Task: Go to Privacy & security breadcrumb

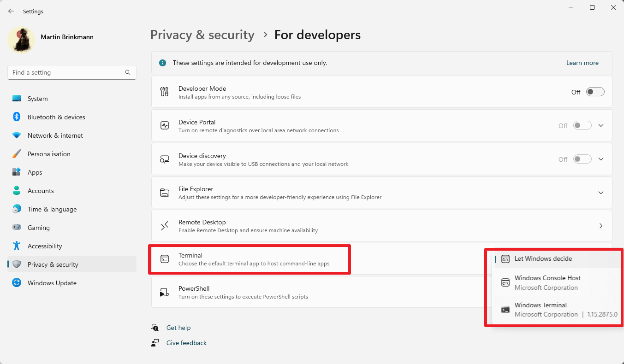Action: tap(202, 35)
